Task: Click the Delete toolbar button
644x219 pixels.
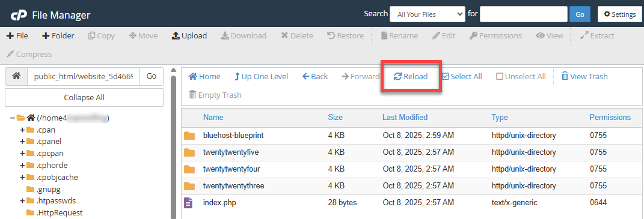Action: [297, 35]
